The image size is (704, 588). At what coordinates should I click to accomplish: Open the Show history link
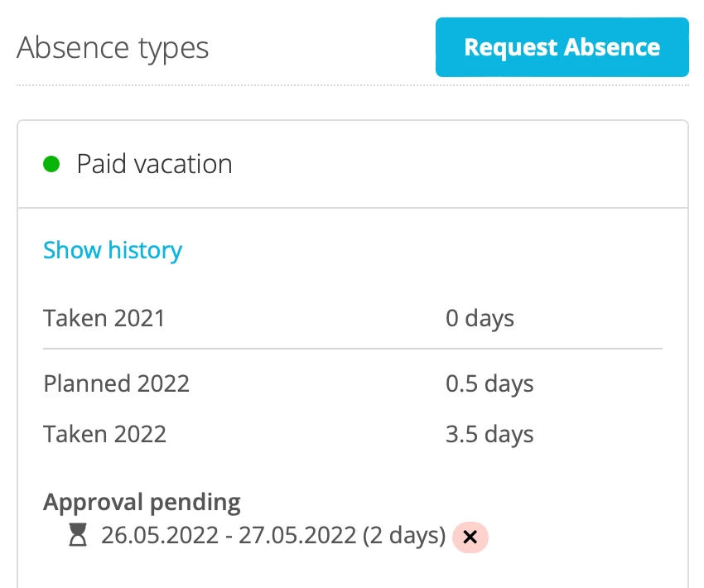[113, 250]
